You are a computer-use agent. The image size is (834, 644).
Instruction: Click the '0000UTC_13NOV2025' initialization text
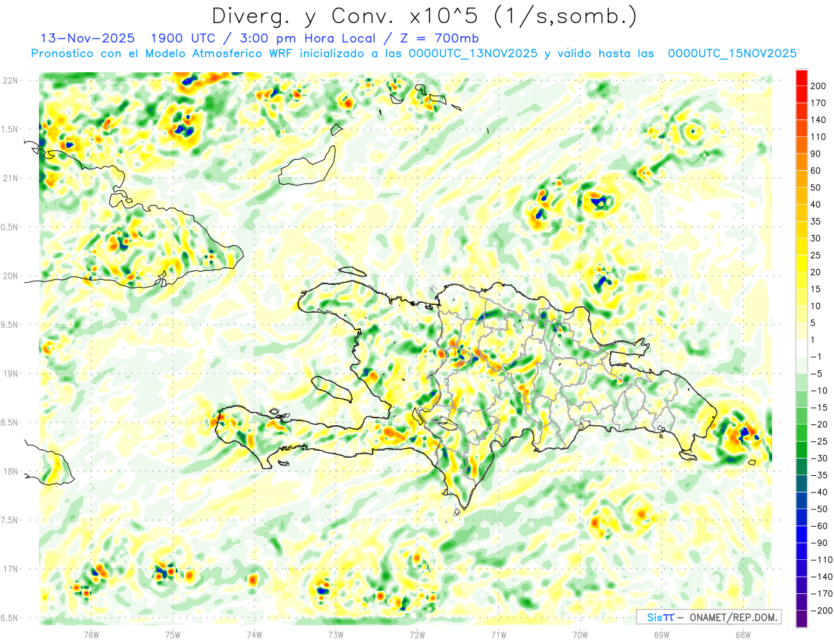point(473,53)
